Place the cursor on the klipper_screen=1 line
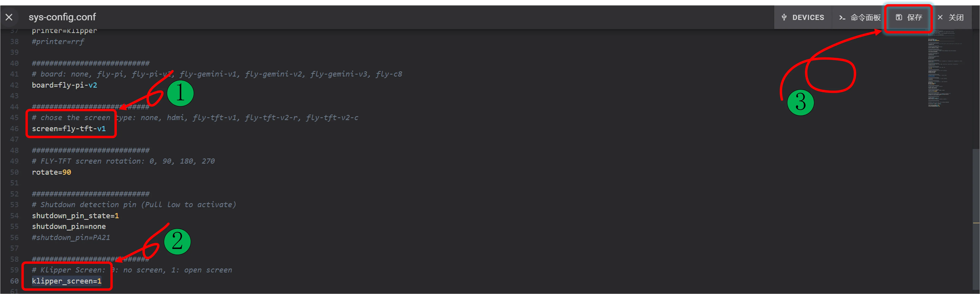This screenshot has height=294, width=980. coord(67,281)
